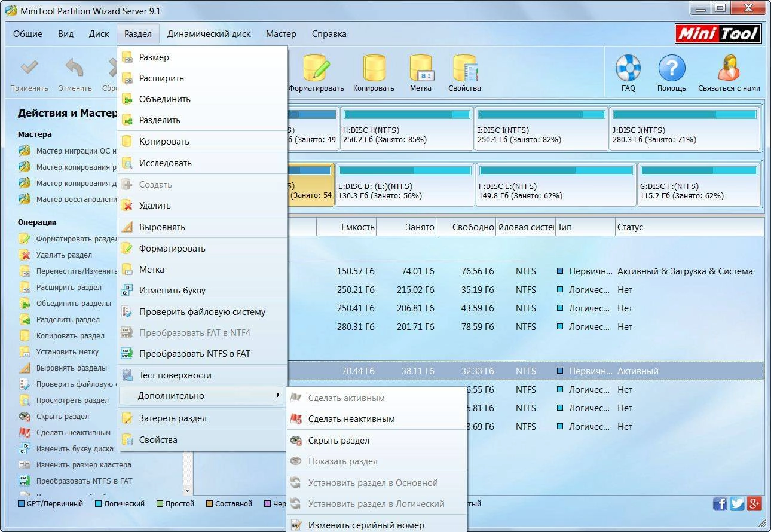Screen dimensions: 771x532
Task: Open partition Properties (Свойства) toolbar icon
Action: [464, 68]
